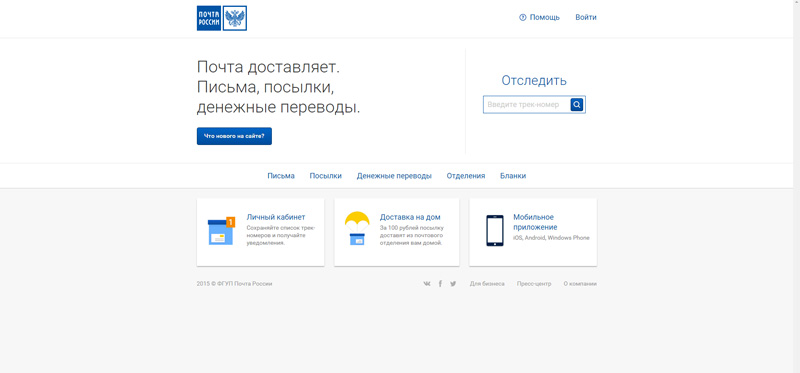Click the 2015 © ФГУП Почта России text
This screenshot has width=800, height=373.
coord(234,284)
